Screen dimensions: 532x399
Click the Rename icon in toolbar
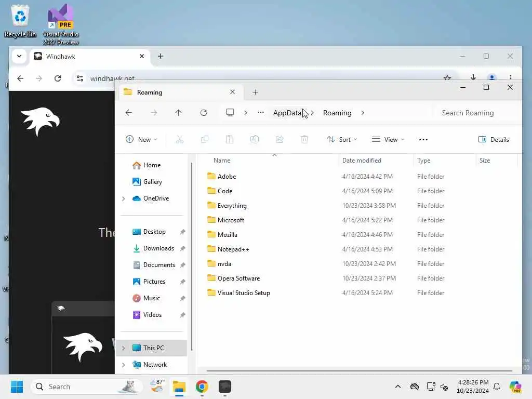[255, 139]
